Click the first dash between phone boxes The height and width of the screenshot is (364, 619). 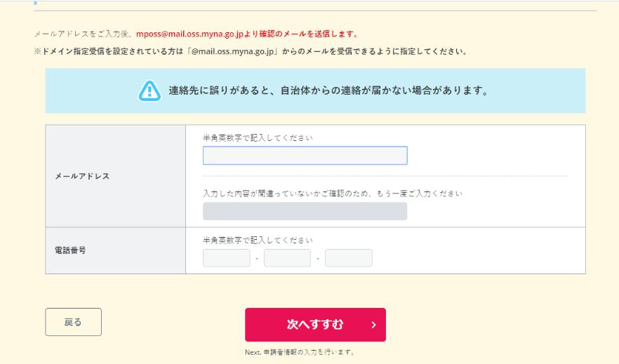[257, 259]
